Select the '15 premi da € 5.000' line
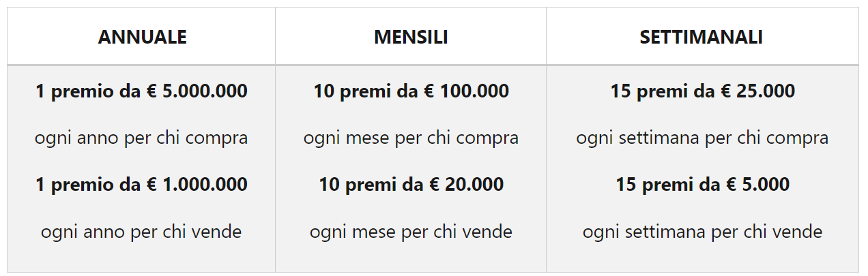The image size is (868, 276). click(x=702, y=185)
